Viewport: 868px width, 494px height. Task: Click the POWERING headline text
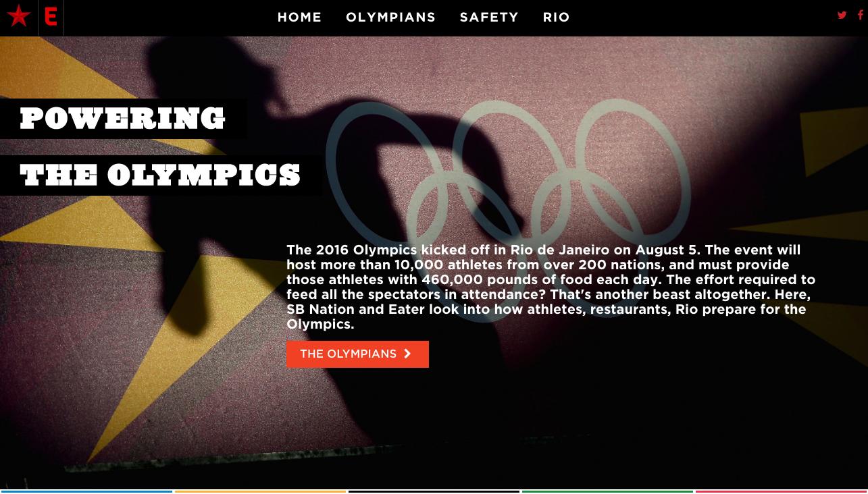[122, 119]
